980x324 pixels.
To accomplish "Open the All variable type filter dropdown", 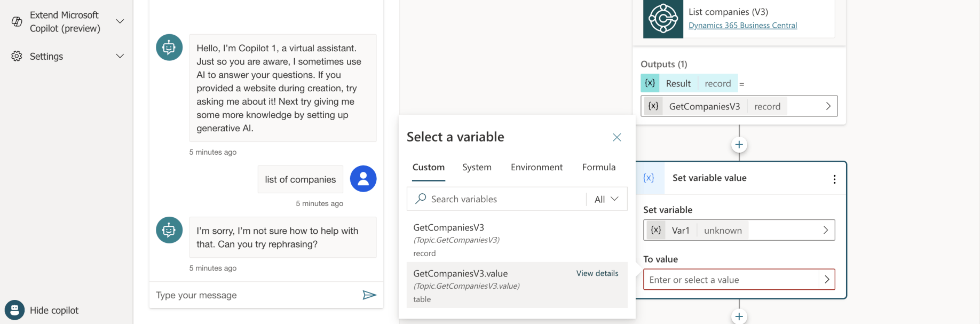I will point(606,199).
